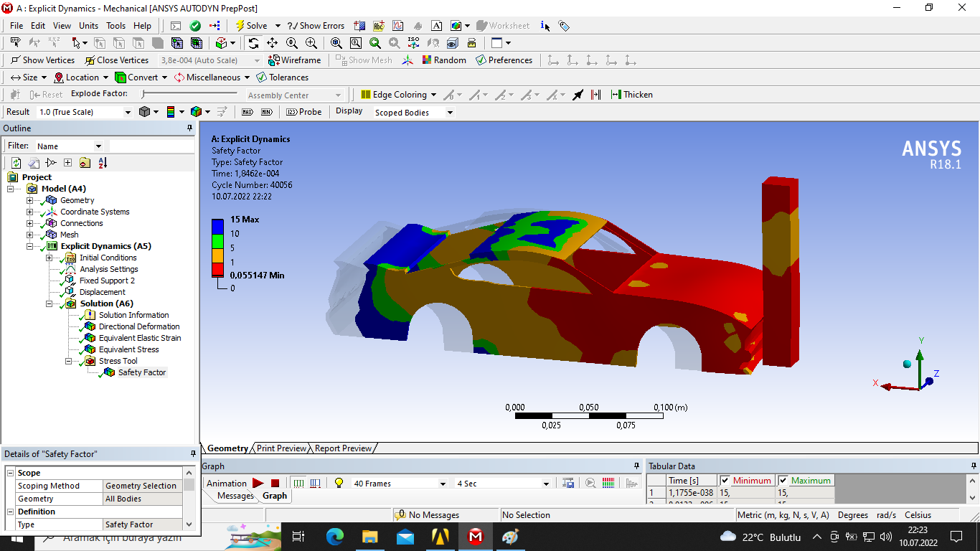Click the Random colors icon
Screen dimensions: 980x551
click(x=427, y=60)
